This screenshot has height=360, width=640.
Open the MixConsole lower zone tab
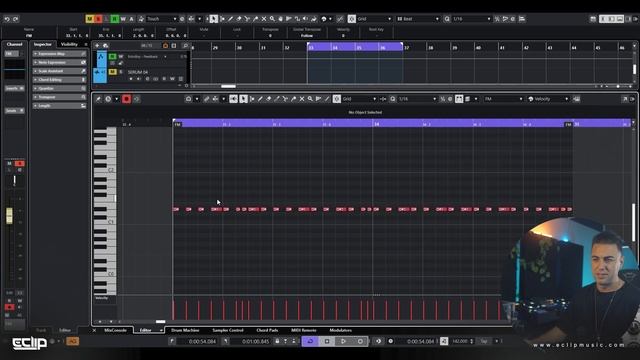pos(115,330)
